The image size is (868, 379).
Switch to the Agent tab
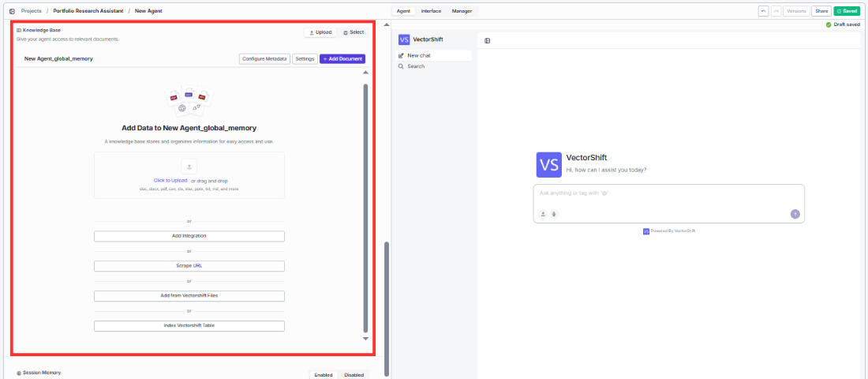pos(403,11)
